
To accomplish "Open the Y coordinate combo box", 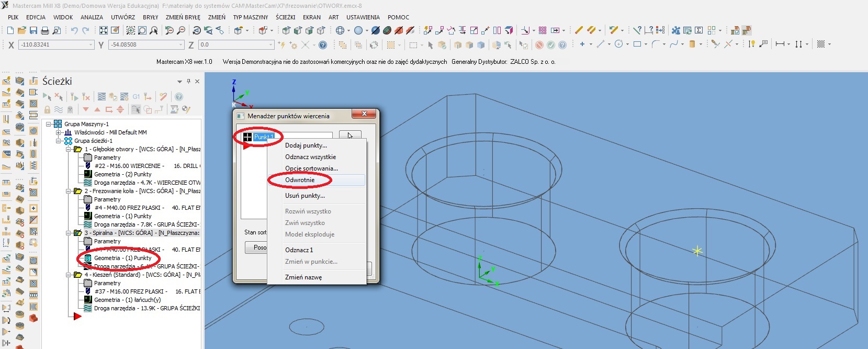I will (146, 45).
